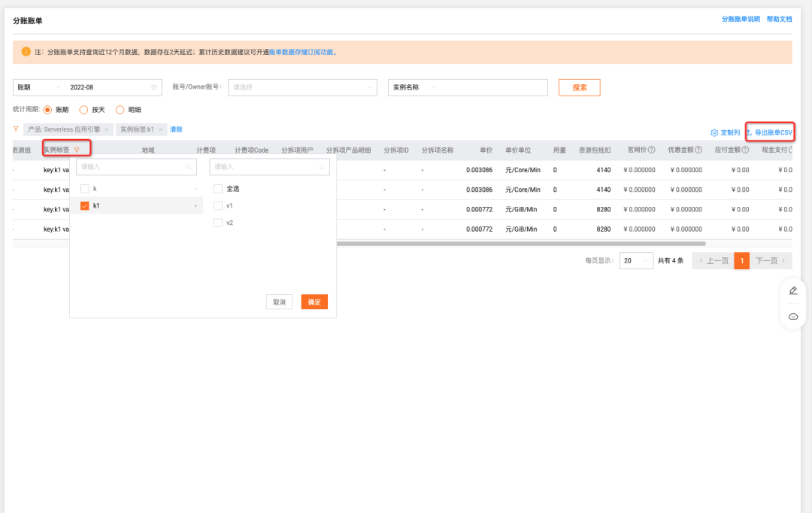Screen dimensions: 812x513
Task: Click the 资源包抵扣 column header
Action: tap(595, 150)
